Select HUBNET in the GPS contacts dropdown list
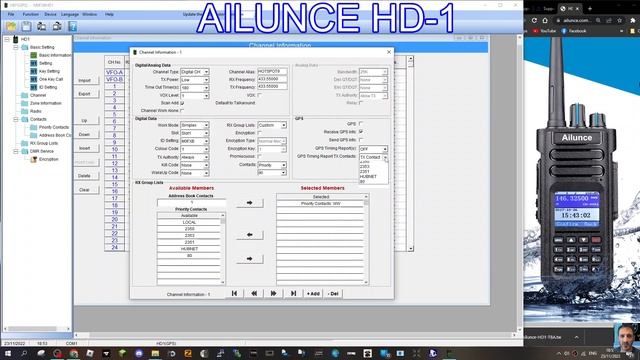This screenshot has height=360, width=640. 368,177
